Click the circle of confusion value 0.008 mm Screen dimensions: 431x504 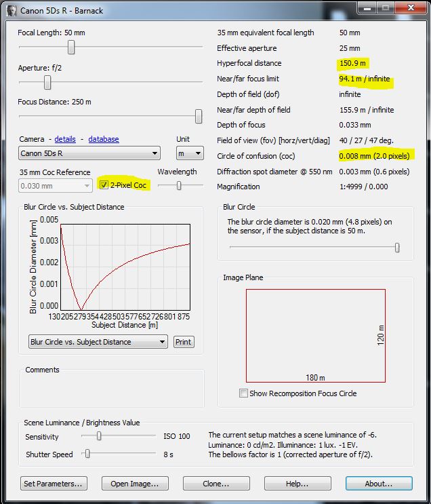coord(374,156)
